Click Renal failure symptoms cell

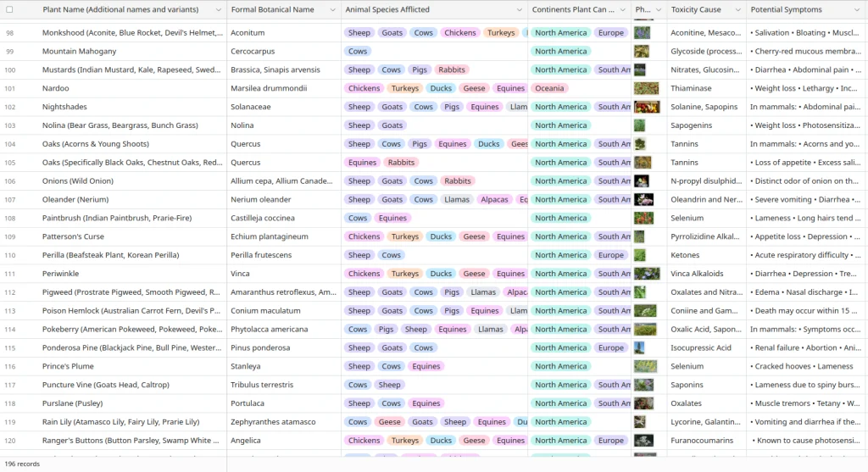pos(807,348)
